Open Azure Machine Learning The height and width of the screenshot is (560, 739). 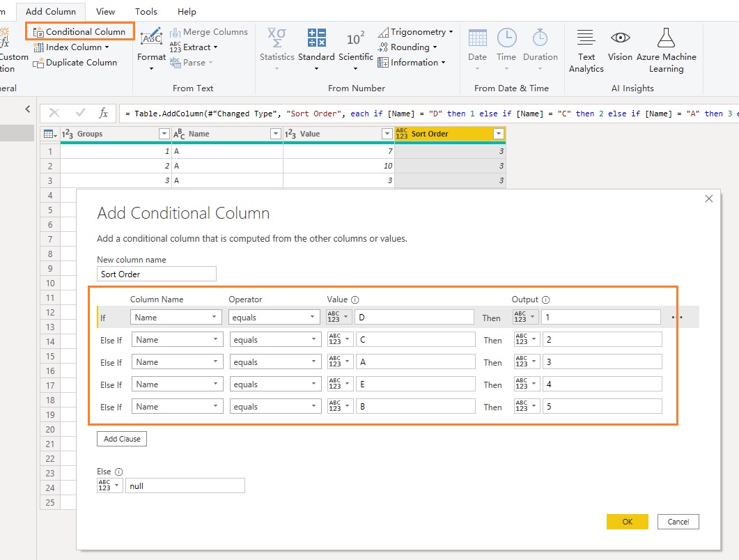666,50
